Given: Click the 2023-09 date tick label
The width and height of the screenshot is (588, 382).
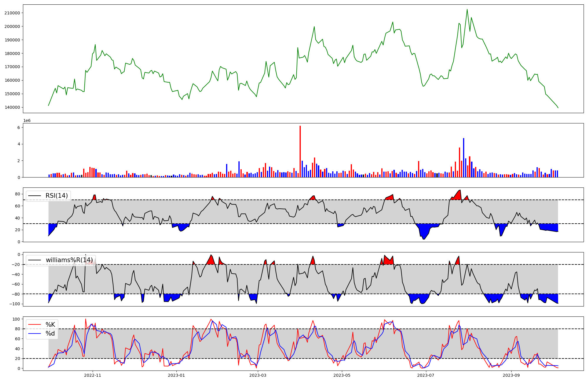Looking at the screenshot, I should point(511,375).
